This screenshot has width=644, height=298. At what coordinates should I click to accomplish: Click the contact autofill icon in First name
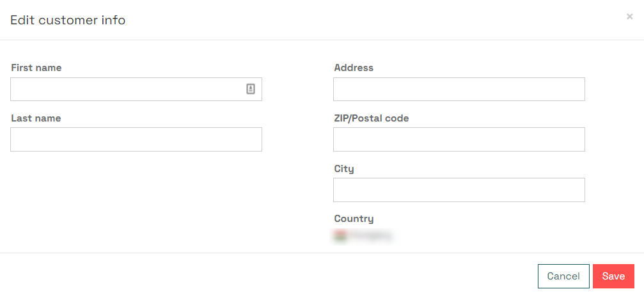[251, 89]
